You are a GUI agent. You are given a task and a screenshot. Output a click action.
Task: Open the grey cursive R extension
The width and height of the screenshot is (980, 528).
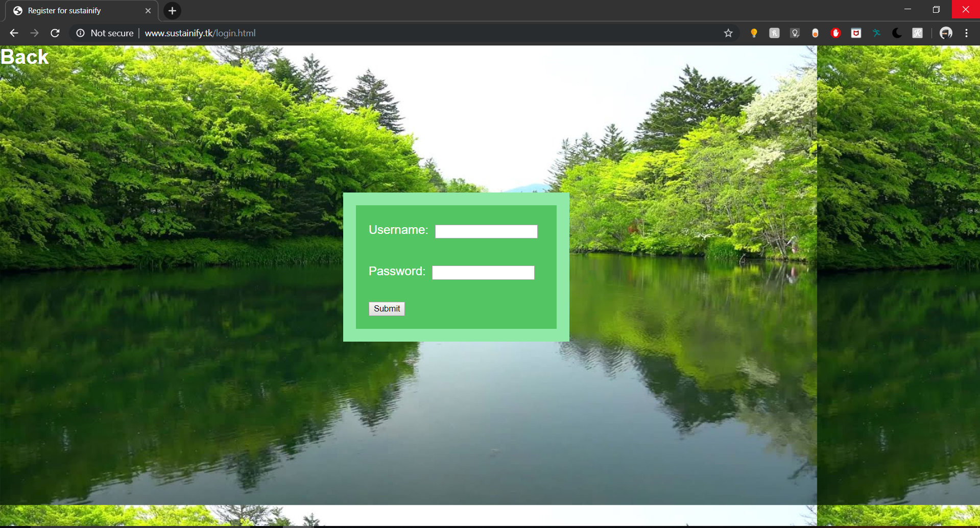coord(917,33)
